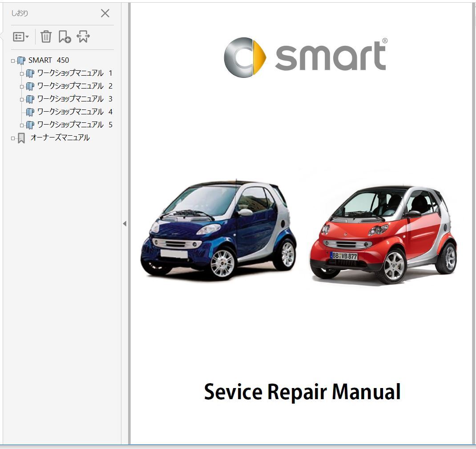The width and height of the screenshot is (476, 449).
Task: Expand ワークショップマニュアル 3 node
Action: tap(21, 99)
